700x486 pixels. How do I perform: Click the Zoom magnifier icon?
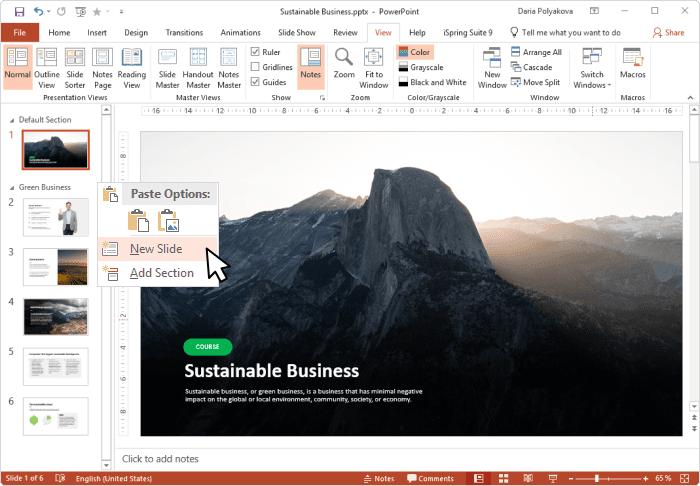(344, 62)
